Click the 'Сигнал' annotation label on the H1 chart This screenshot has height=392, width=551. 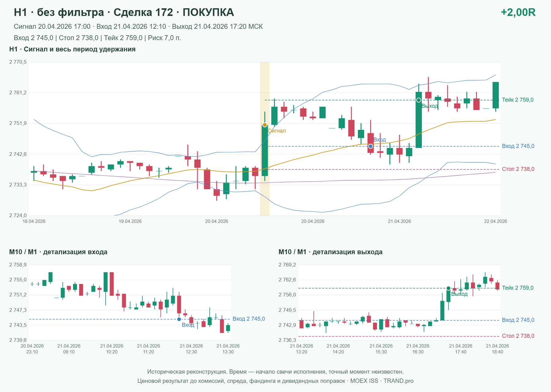pyautogui.click(x=277, y=131)
